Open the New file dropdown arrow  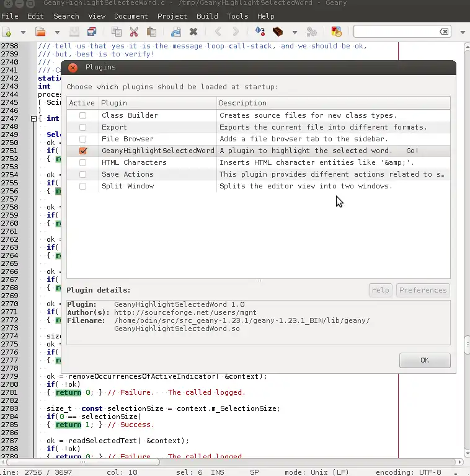[x=23, y=32]
